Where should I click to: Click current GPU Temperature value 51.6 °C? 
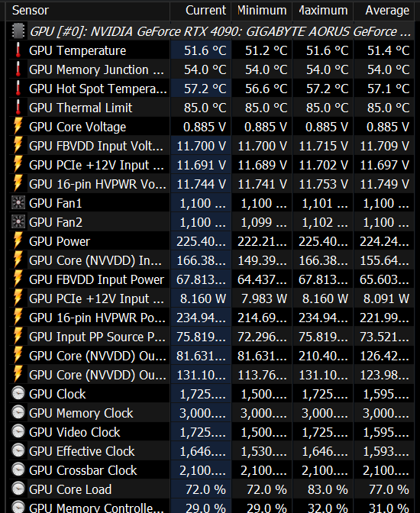tap(205, 50)
